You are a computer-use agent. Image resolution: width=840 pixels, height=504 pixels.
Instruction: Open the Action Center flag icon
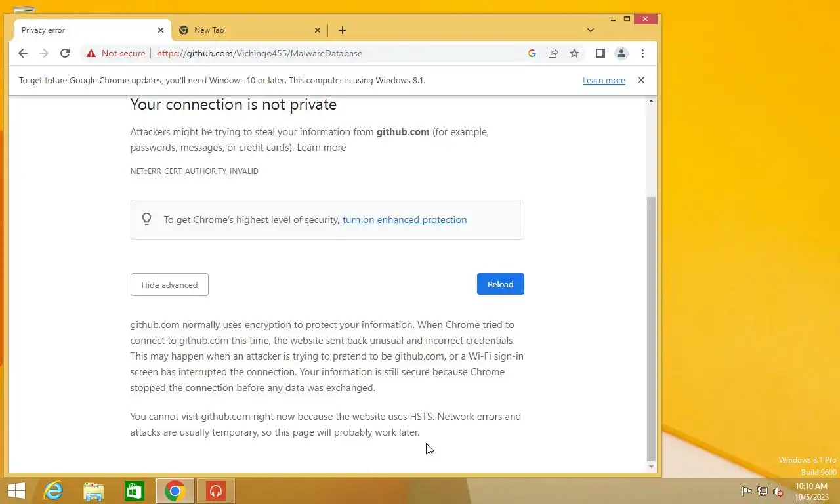tap(746, 492)
